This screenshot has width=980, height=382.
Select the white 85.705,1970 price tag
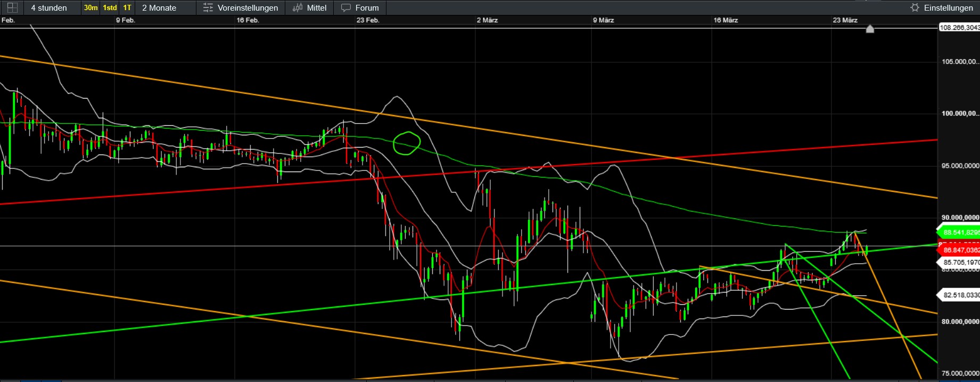click(958, 263)
